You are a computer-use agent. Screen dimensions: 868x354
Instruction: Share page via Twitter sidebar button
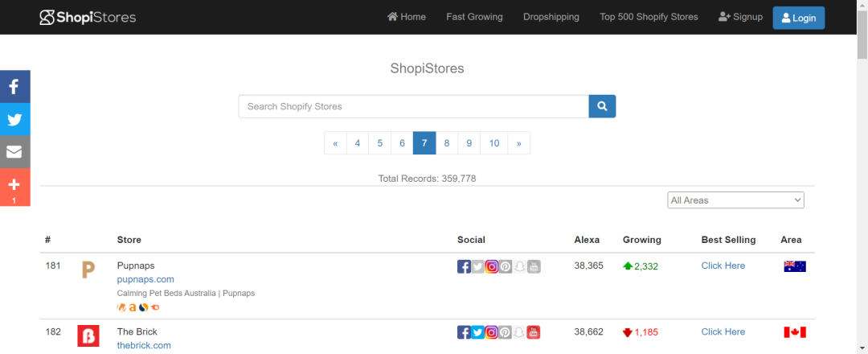pyautogui.click(x=15, y=119)
